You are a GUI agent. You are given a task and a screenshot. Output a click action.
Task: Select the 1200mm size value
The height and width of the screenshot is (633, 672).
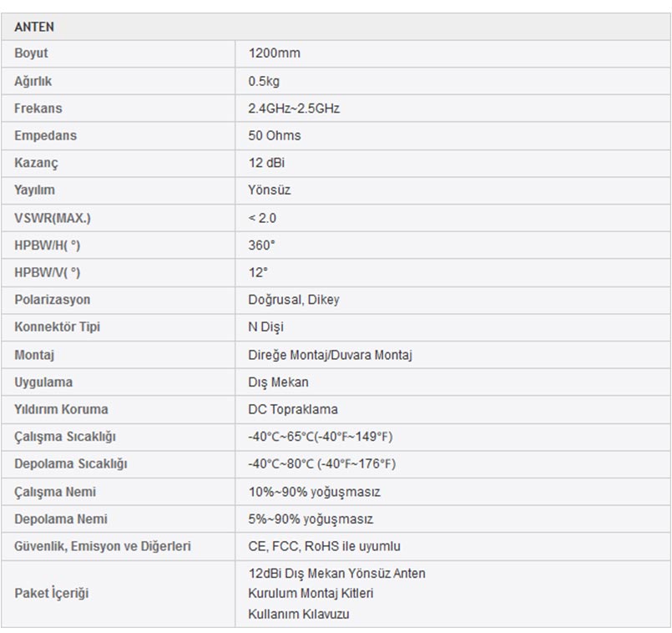click(274, 53)
